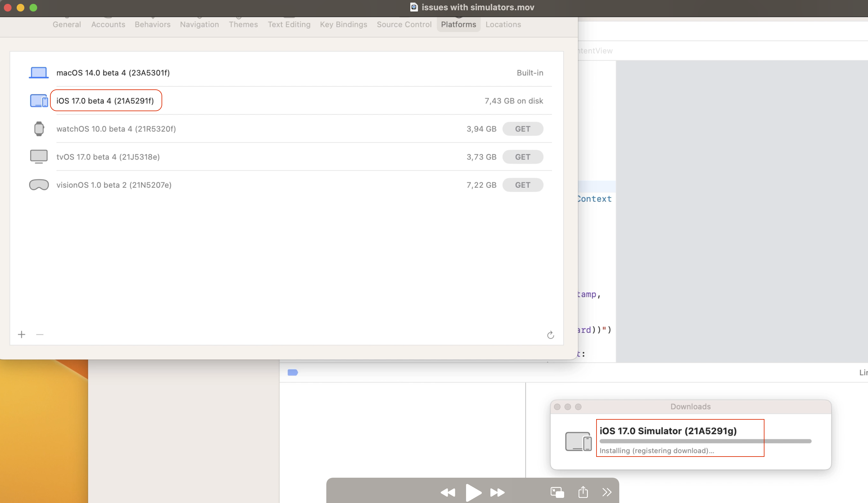Image resolution: width=868 pixels, height=503 pixels.
Task: Toggle picture-in-picture mode icon
Action: 557,492
